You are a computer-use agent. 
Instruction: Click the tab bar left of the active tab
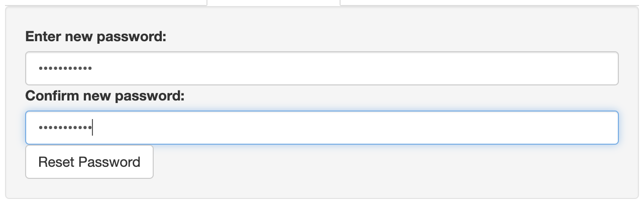(100, 3)
